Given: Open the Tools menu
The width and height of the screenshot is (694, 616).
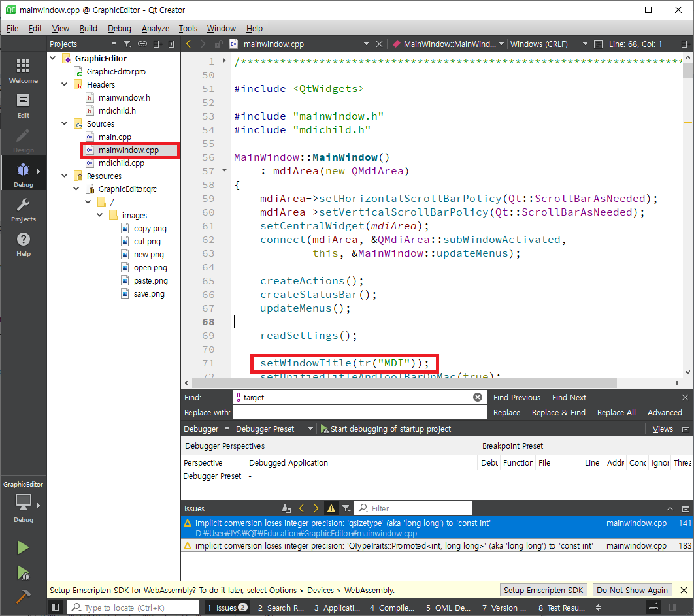Looking at the screenshot, I should click(188, 28).
